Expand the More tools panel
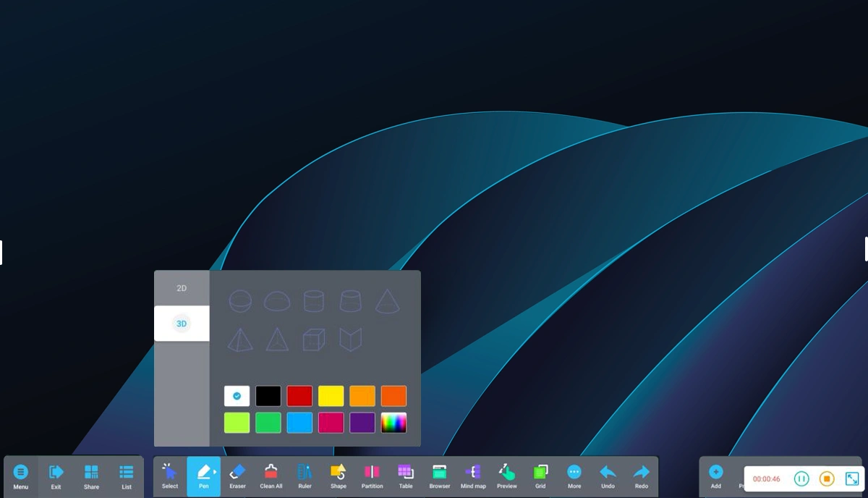 pos(574,476)
